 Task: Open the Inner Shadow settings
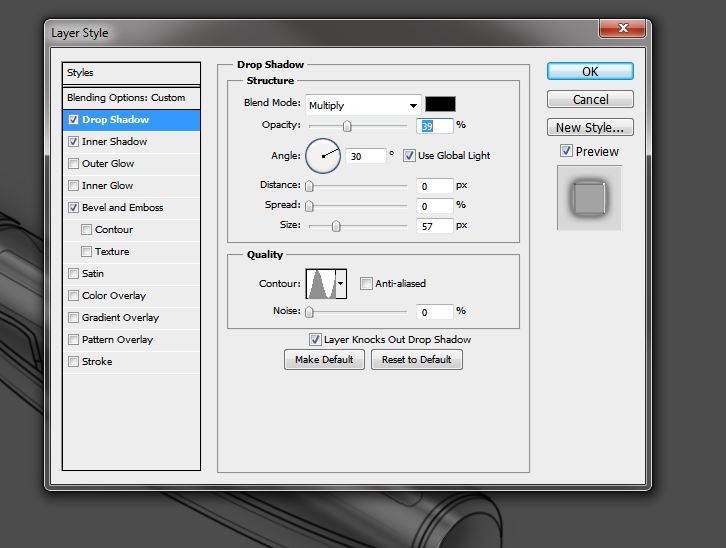tap(114, 142)
